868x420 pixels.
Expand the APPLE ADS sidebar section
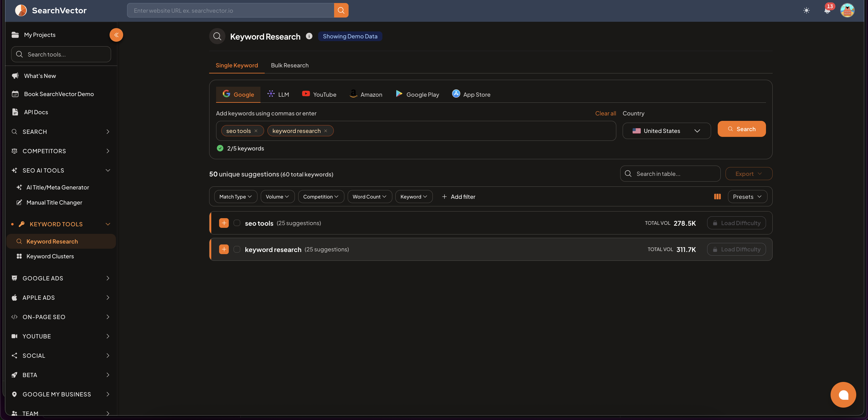[61, 298]
